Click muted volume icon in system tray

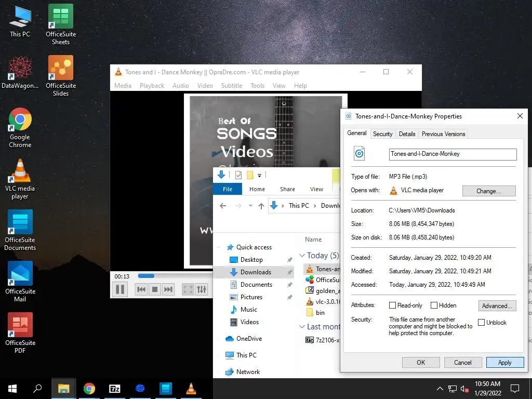[464, 389]
